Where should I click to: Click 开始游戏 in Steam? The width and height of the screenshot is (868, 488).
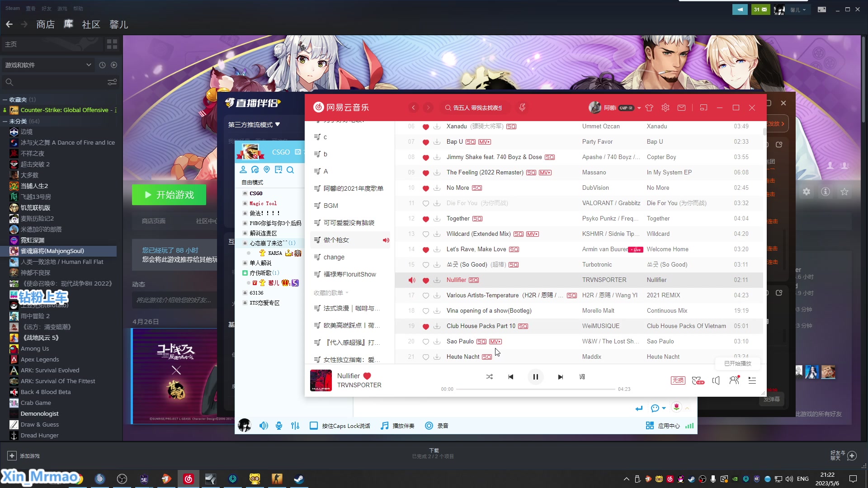pos(169,195)
